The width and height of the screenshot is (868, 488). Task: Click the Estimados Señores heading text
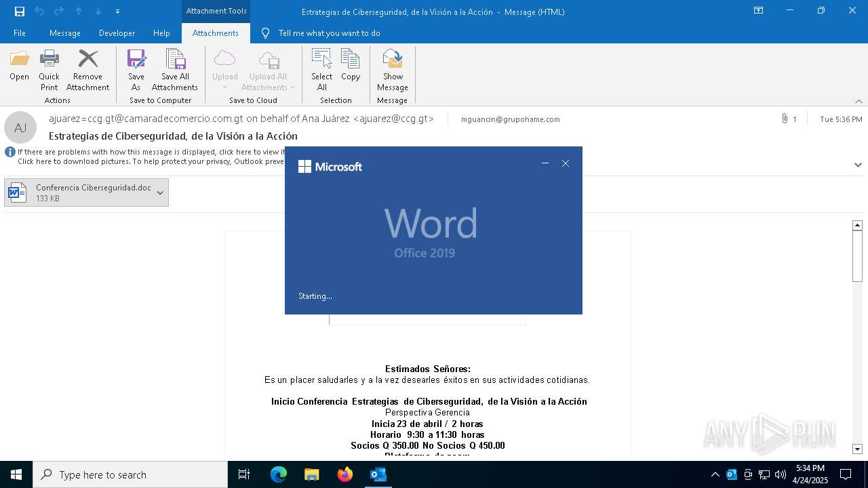(428, 369)
